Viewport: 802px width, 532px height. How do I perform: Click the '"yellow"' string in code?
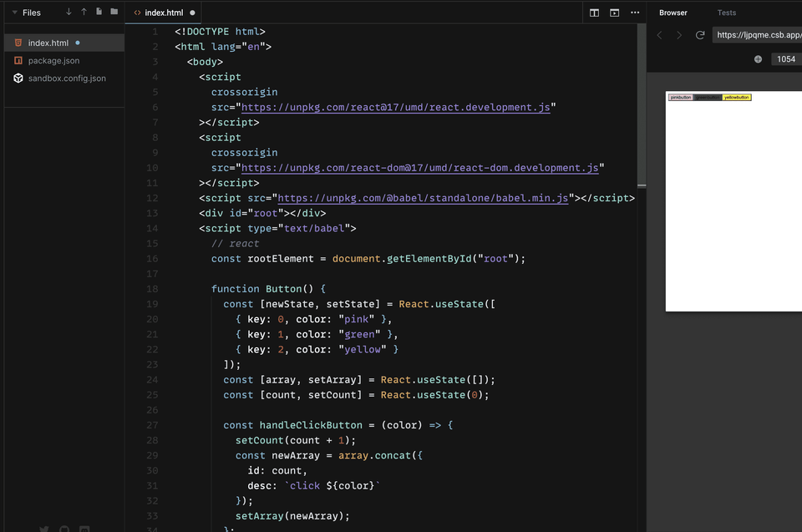pyautogui.click(x=362, y=349)
